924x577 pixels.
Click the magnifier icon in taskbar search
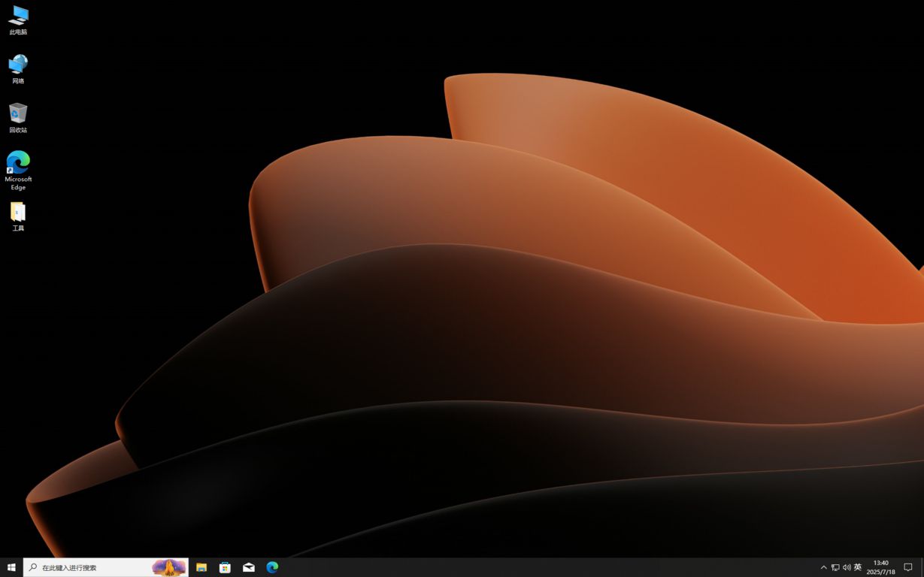33,567
